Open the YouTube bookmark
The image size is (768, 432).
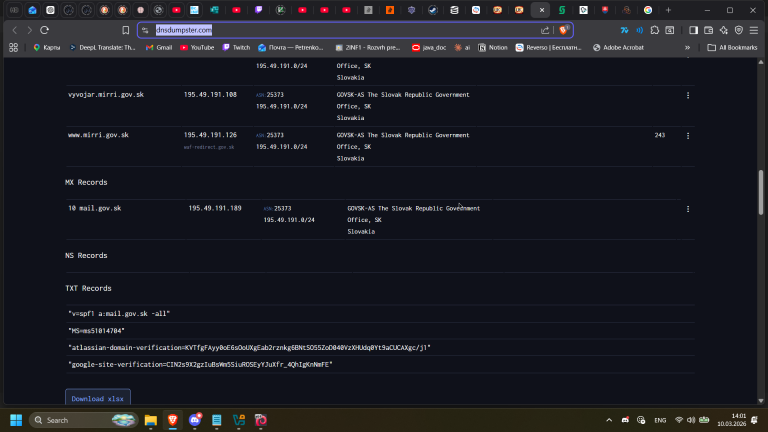[x=197, y=48]
